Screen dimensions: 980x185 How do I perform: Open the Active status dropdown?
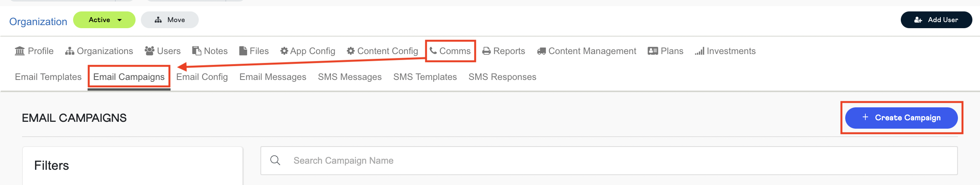[x=104, y=20]
